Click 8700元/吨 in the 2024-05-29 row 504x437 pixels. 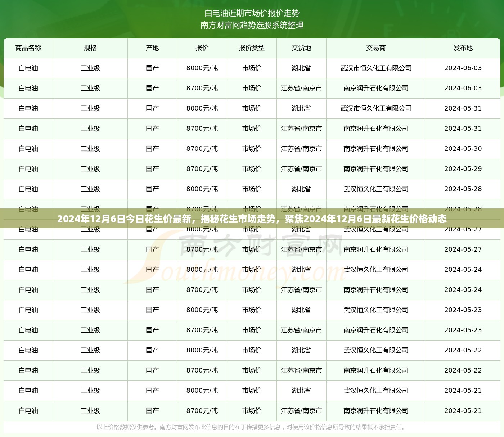(202, 169)
